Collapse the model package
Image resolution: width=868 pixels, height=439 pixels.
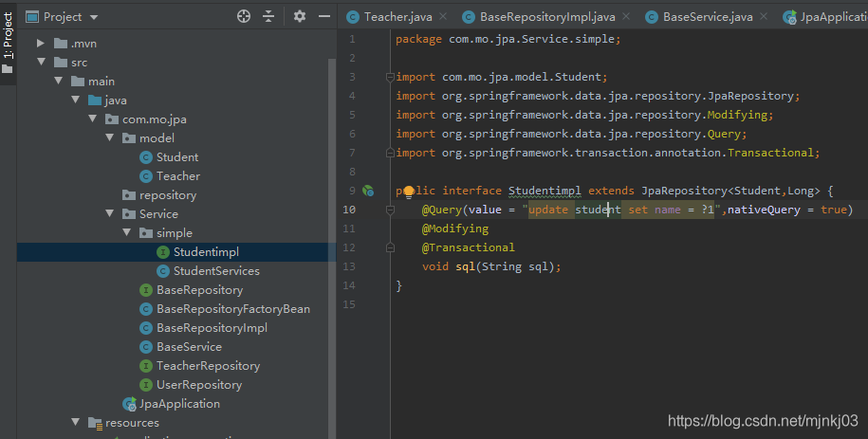point(109,138)
